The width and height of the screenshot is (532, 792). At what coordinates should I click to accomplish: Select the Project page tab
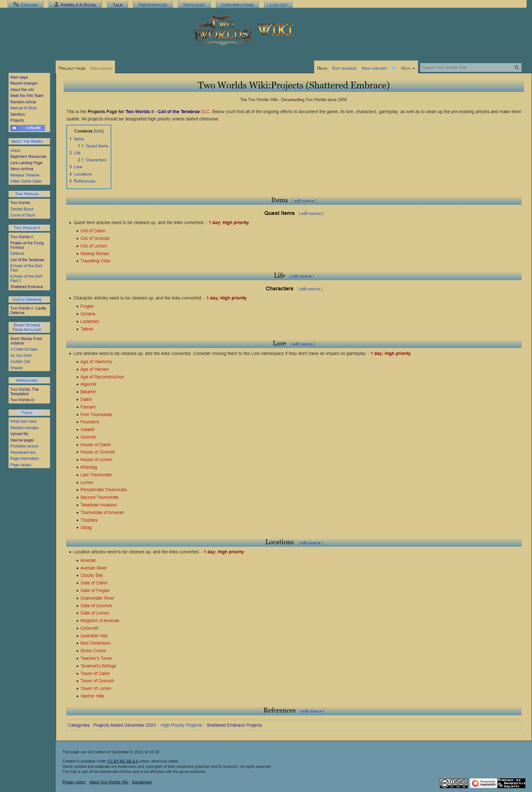coord(72,68)
